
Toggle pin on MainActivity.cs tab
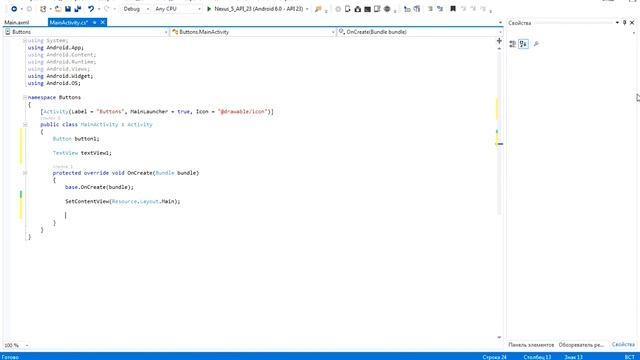click(95, 22)
